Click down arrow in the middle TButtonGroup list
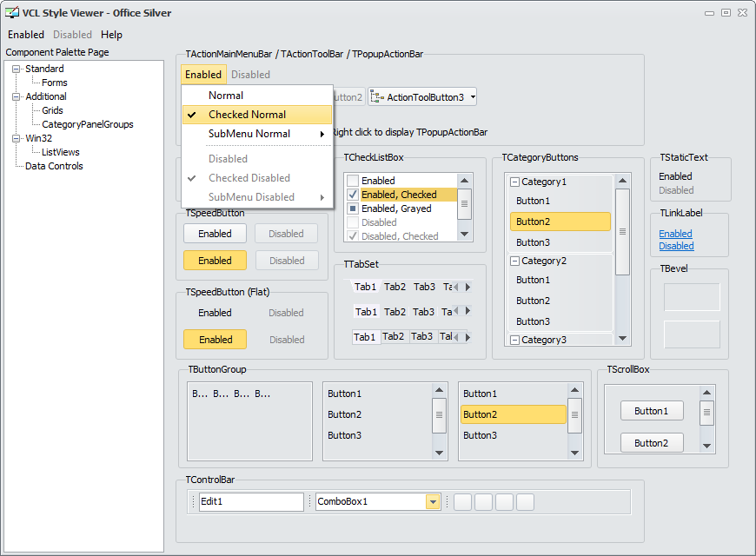The height and width of the screenshot is (556, 756). (439, 453)
